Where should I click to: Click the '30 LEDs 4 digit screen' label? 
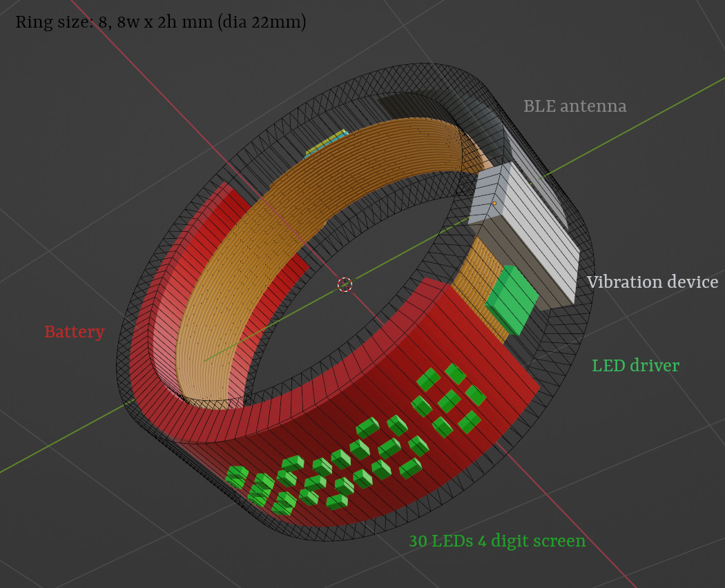tap(497, 541)
